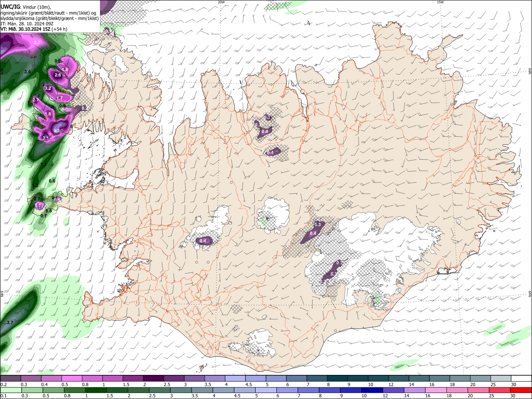Click the UWC/IG title text
Viewport: 532px width, 399px height.
(10, 7)
